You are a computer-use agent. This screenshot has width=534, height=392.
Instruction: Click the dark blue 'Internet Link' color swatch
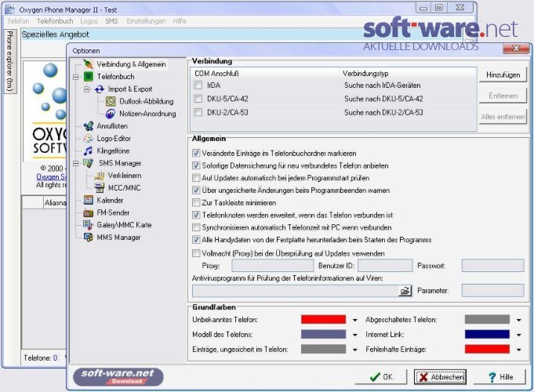[x=487, y=335]
